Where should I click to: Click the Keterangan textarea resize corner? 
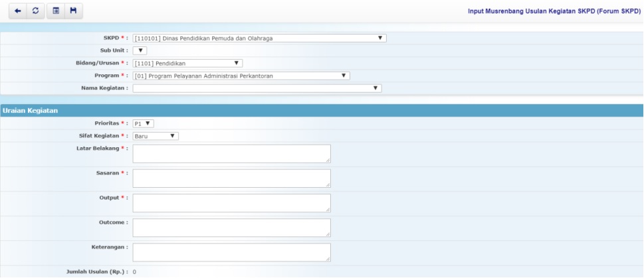[328, 259]
